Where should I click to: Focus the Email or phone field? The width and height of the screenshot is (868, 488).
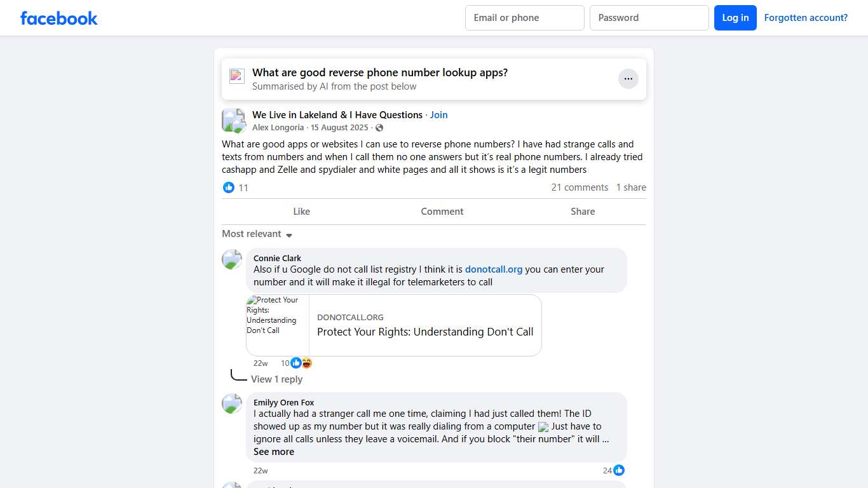point(524,18)
